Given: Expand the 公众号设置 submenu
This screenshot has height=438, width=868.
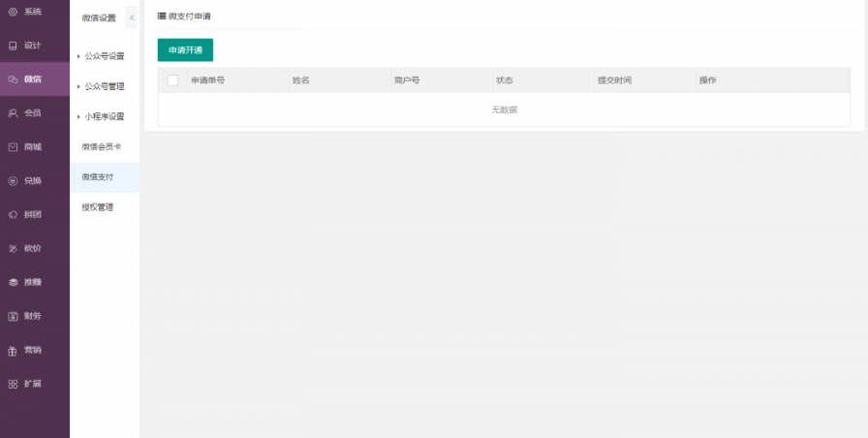Looking at the screenshot, I should (104, 56).
